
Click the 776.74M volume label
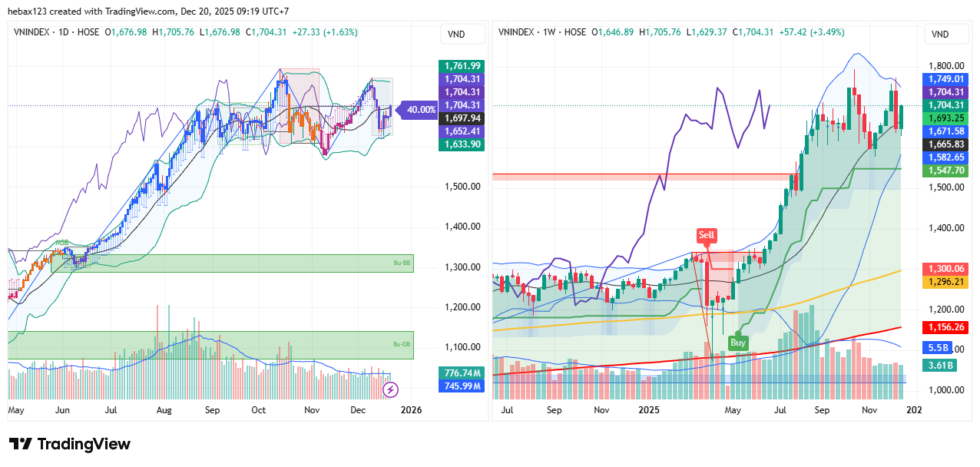pyautogui.click(x=461, y=373)
